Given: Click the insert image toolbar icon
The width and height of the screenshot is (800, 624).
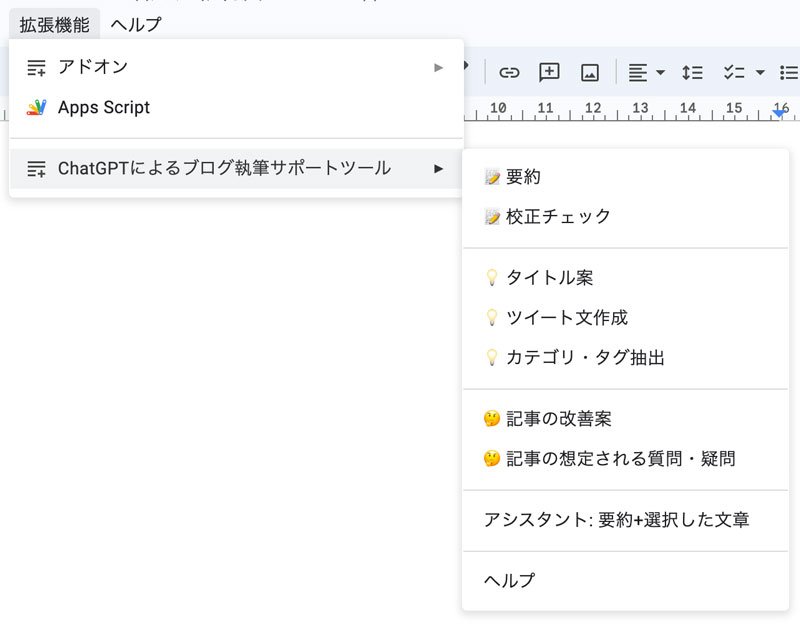Looking at the screenshot, I should 590,73.
